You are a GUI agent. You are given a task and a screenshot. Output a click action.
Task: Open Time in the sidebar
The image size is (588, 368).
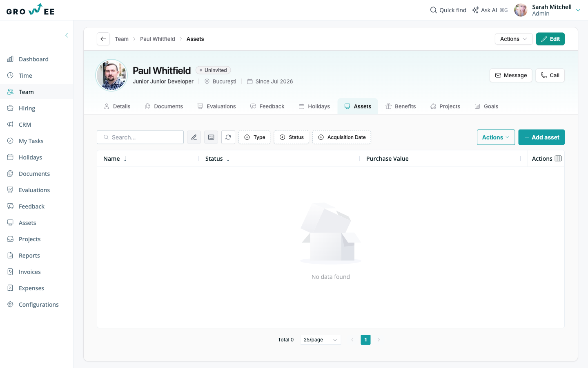36,76
